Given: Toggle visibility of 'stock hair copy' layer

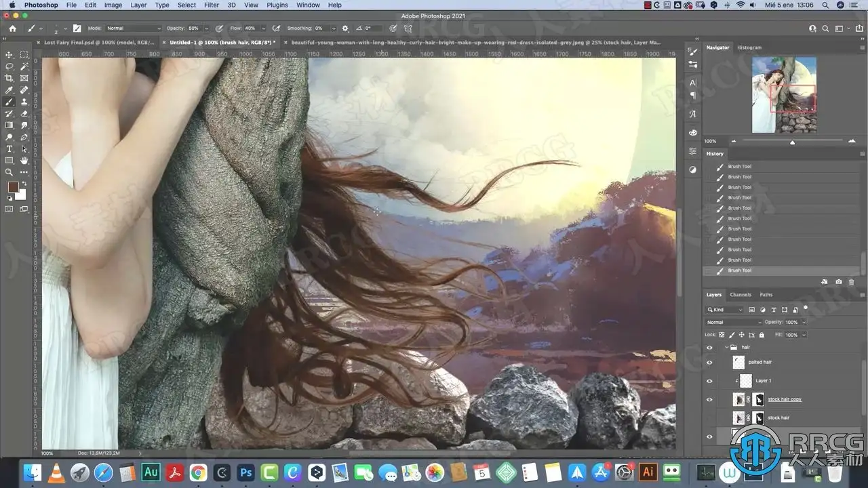Looking at the screenshot, I should pos(709,399).
